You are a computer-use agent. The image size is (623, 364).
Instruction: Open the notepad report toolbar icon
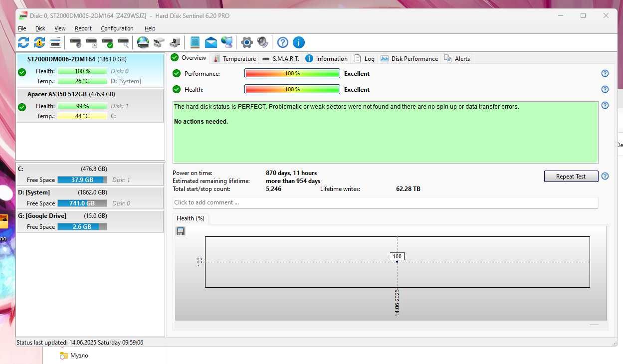195,42
